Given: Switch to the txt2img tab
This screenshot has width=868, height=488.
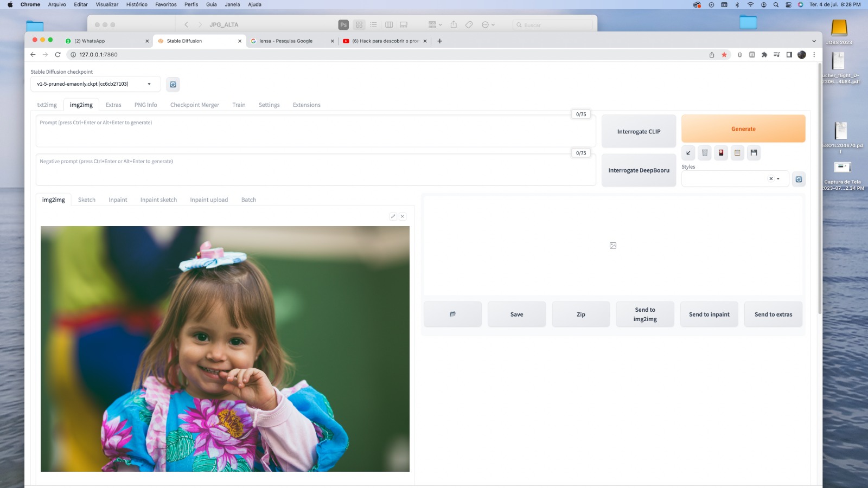Looking at the screenshot, I should click(x=47, y=105).
